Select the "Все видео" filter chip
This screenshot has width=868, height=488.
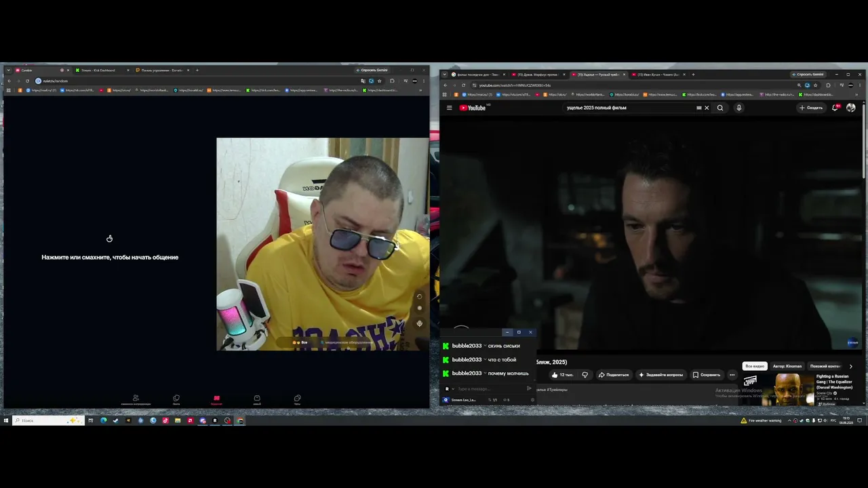coord(755,366)
